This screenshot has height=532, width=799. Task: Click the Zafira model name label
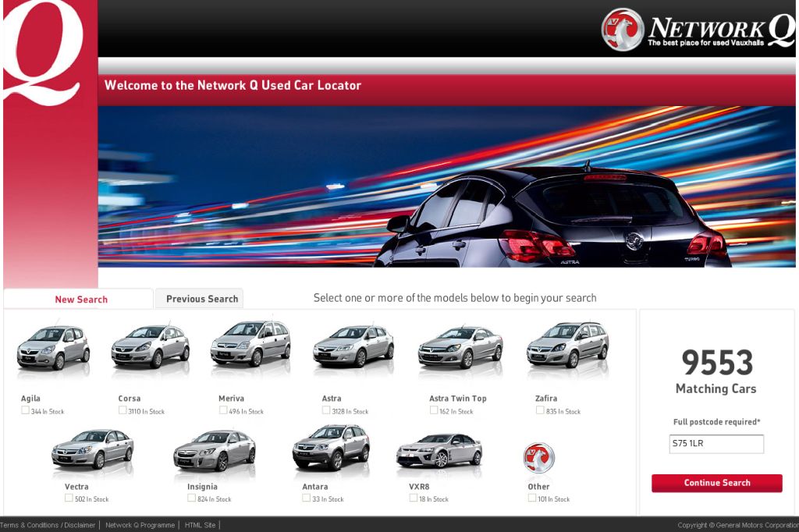[x=546, y=399]
